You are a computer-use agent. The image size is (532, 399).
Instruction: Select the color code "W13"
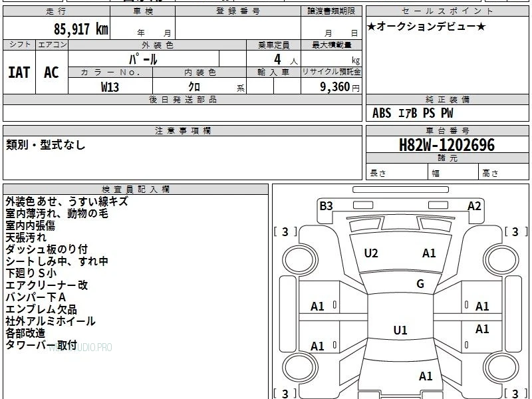[x=110, y=87]
